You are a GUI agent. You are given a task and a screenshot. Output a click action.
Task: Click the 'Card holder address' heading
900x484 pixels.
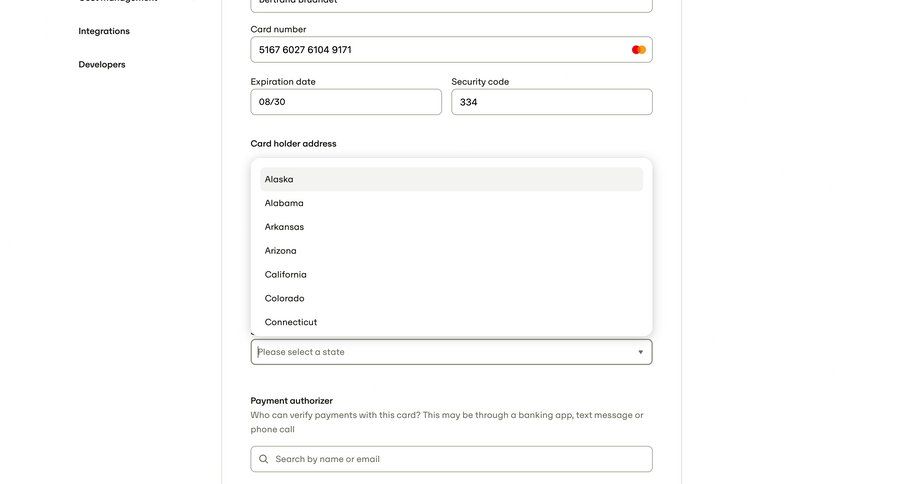coord(293,144)
